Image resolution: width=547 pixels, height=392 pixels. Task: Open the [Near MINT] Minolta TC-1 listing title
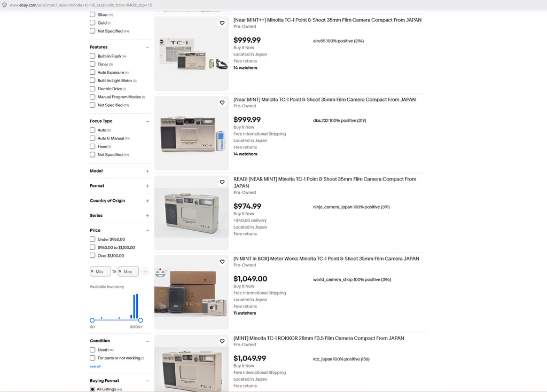click(324, 100)
